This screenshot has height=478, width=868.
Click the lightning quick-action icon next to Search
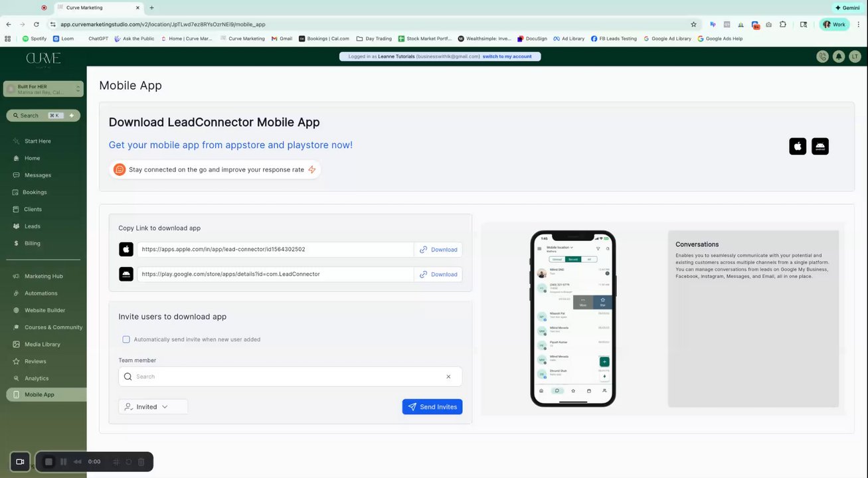(x=72, y=116)
